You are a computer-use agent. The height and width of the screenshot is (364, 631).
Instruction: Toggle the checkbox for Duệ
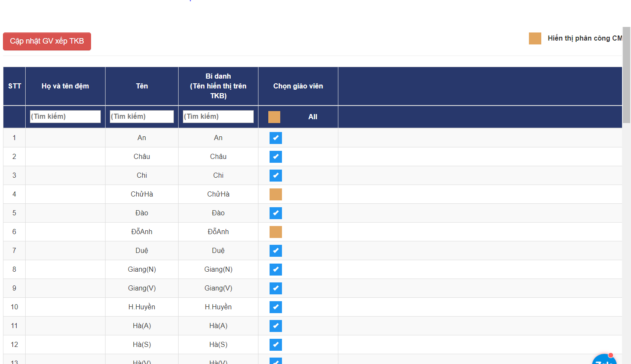point(276,251)
